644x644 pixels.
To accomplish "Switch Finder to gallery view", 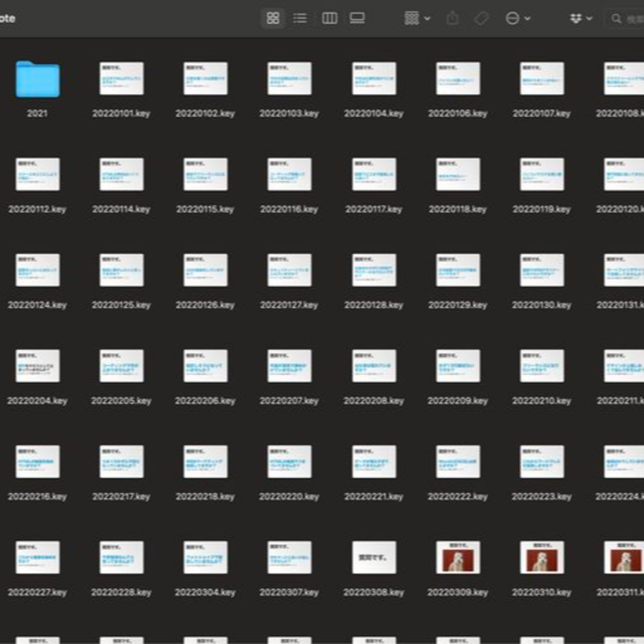I will click(357, 18).
